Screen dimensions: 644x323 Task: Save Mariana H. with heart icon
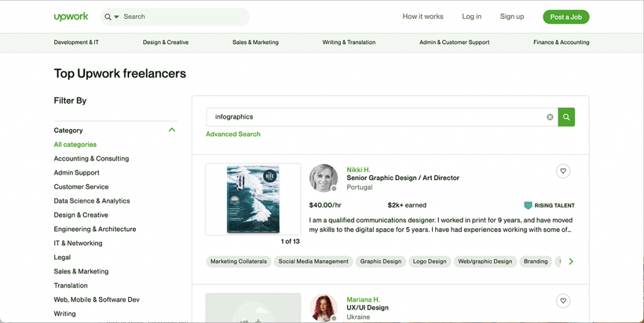pos(563,301)
